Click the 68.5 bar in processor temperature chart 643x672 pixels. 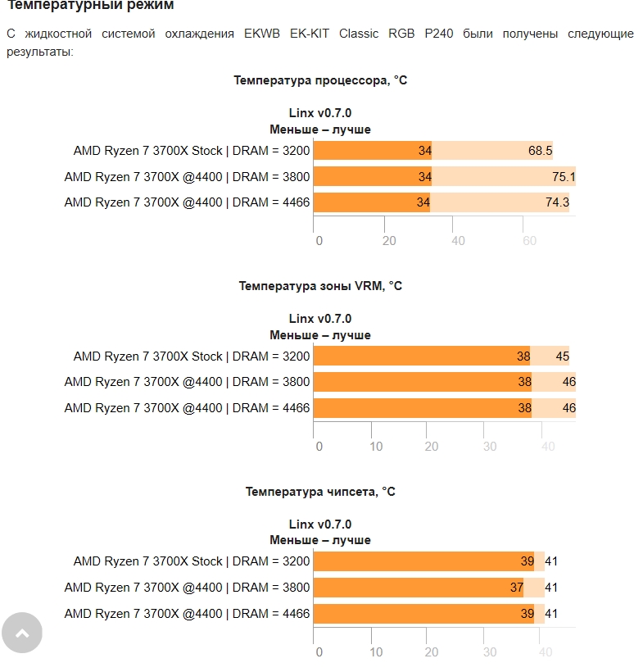coord(492,151)
